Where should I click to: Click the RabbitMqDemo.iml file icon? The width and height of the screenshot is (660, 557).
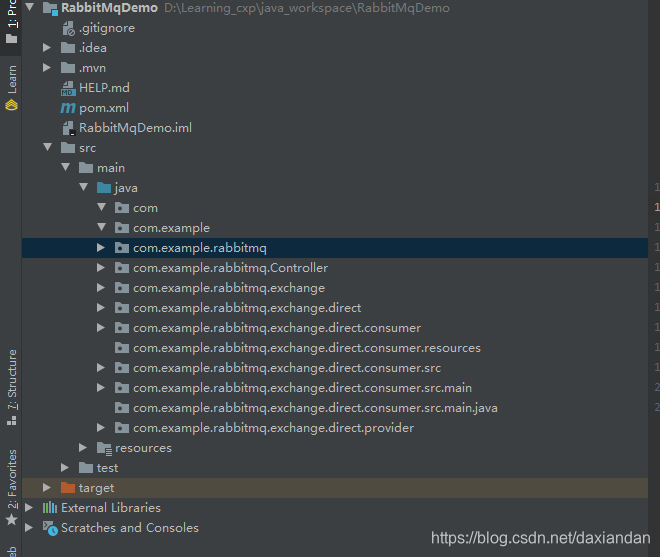tap(69, 128)
